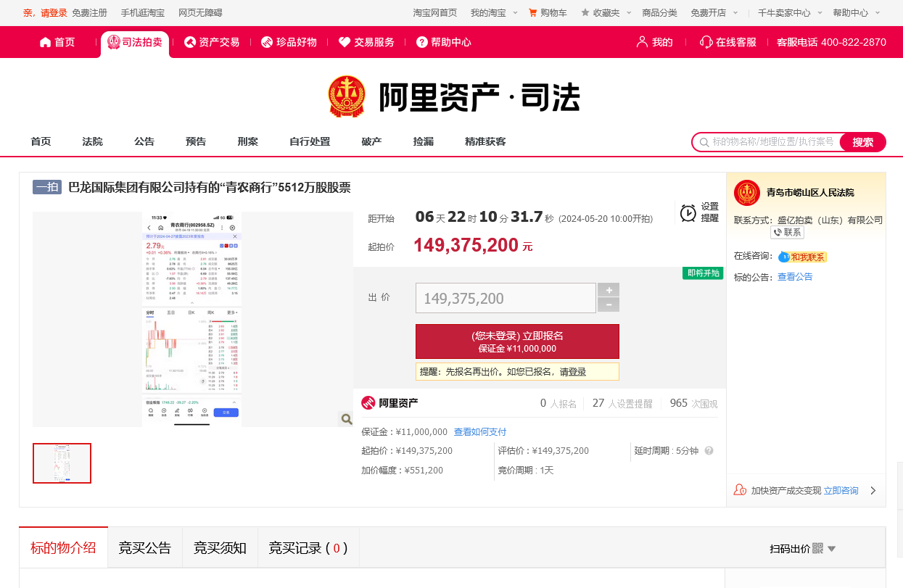The image size is (903, 588).
Task: Click the 和我联系 chat icon
Action: click(x=785, y=257)
